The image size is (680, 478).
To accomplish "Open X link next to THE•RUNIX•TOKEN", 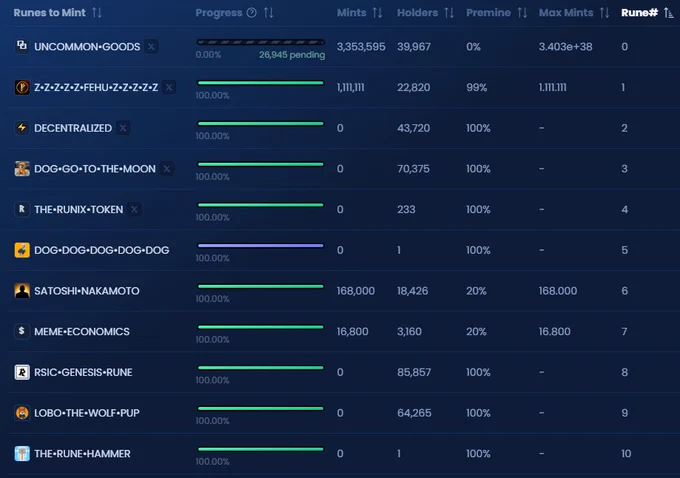I will (134, 210).
